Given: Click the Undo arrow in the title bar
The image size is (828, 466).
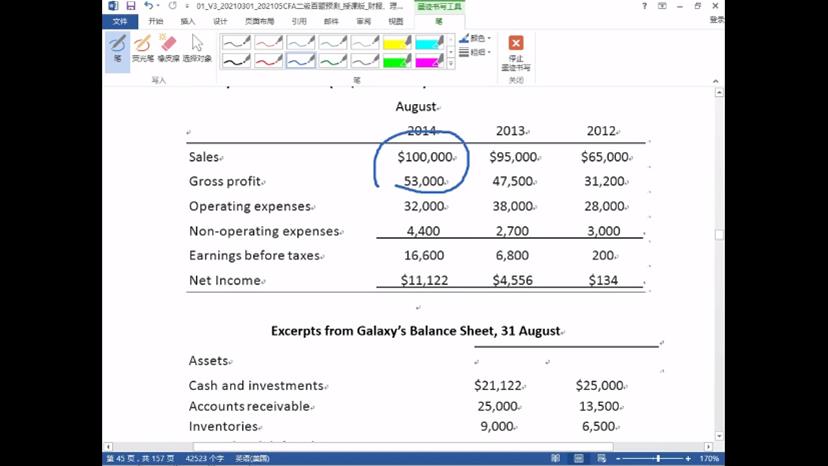Looking at the screenshot, I should [148, 6].
